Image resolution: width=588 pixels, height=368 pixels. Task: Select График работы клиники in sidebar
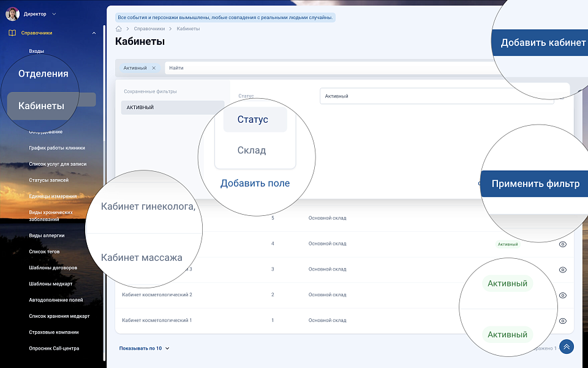(x=57, y=148)
